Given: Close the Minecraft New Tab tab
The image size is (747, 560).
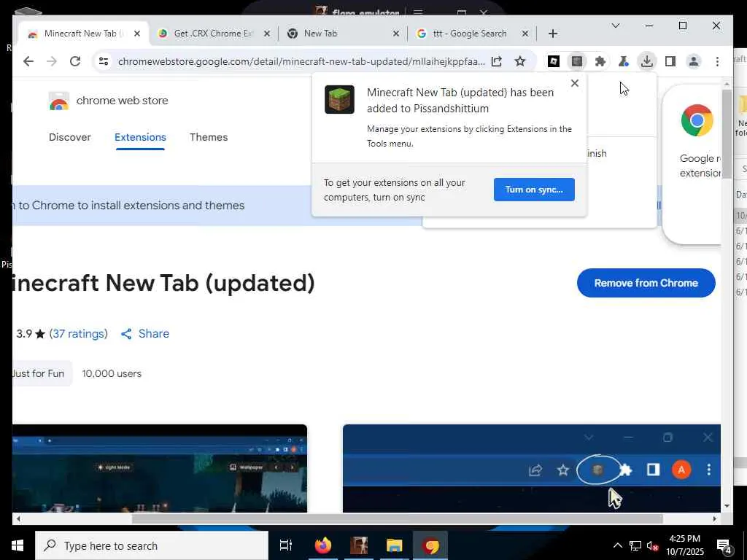Looking at the screenshot, I should [137, 34].
